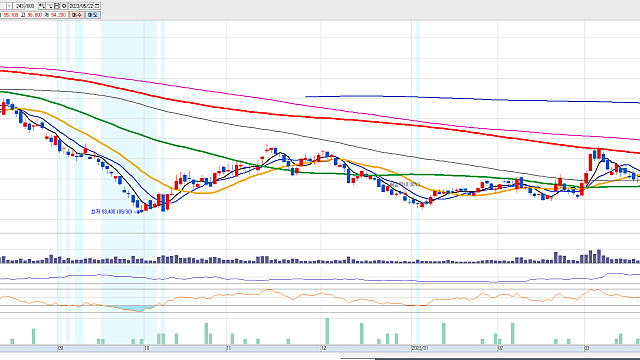
Task: Click the 09 month label on the time axis
Action: (x=60, y=348)
